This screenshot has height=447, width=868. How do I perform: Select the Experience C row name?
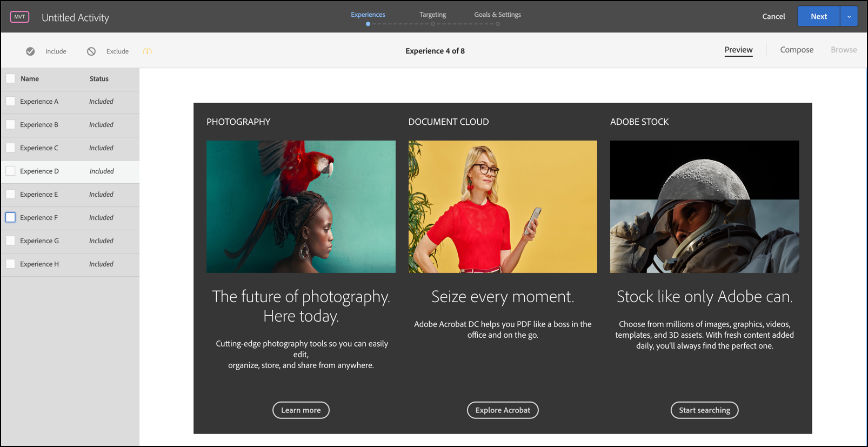(x=39, y=148)
